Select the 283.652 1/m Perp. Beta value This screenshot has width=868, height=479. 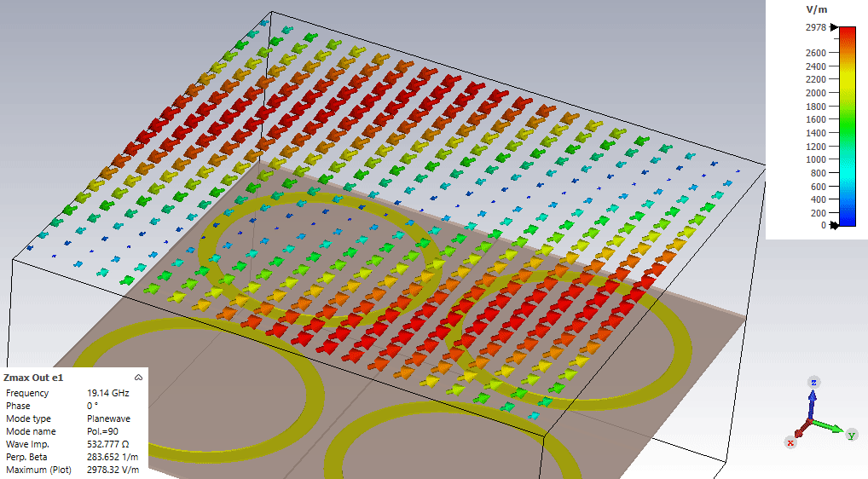coord(113,456)
